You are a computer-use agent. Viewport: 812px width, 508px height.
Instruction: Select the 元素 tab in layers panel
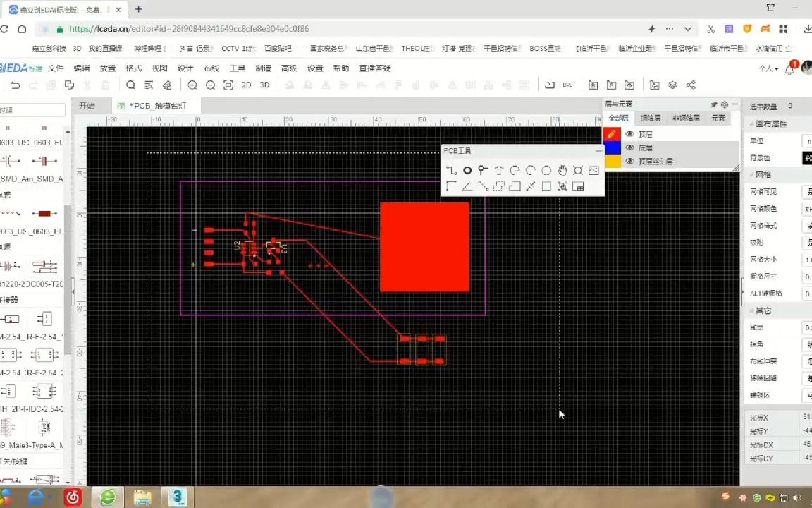[718, 118]
